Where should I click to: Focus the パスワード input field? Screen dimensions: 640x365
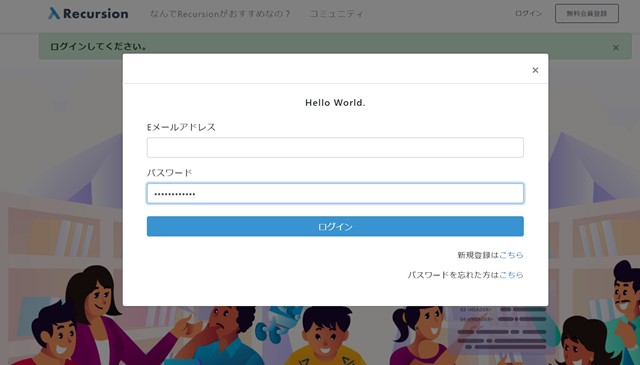[x=335, y=194]
